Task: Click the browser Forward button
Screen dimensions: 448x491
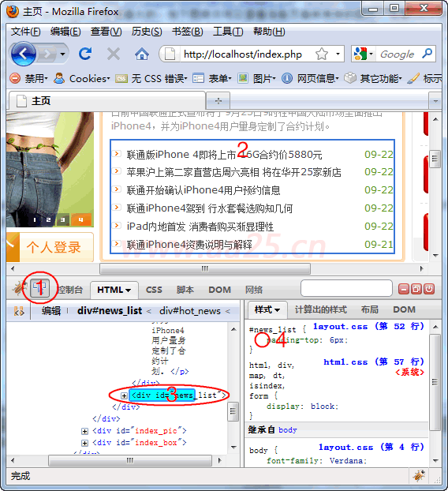Action: point(47,54)
